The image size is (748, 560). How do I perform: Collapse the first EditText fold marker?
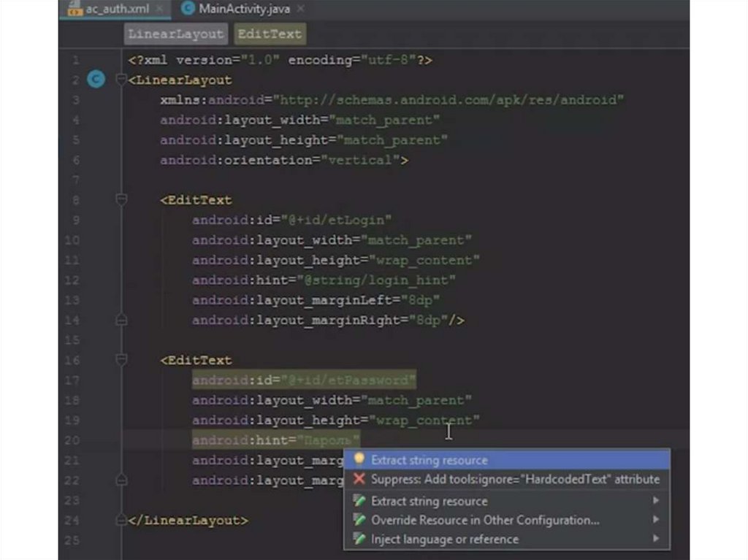(121, 200)
